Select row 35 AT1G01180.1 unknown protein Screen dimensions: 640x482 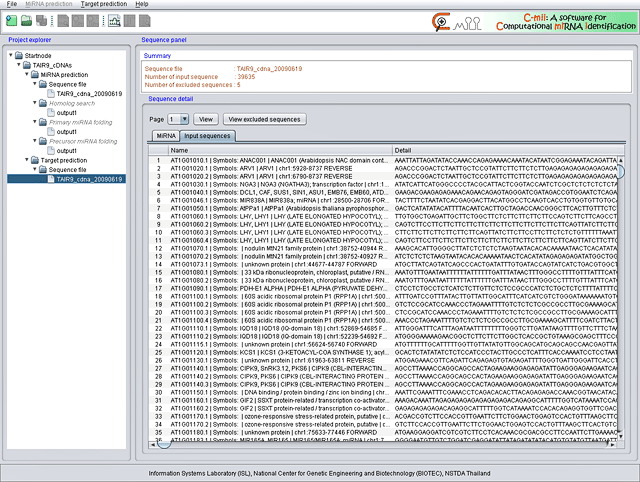pyautogui.click(x=383, y=433)
